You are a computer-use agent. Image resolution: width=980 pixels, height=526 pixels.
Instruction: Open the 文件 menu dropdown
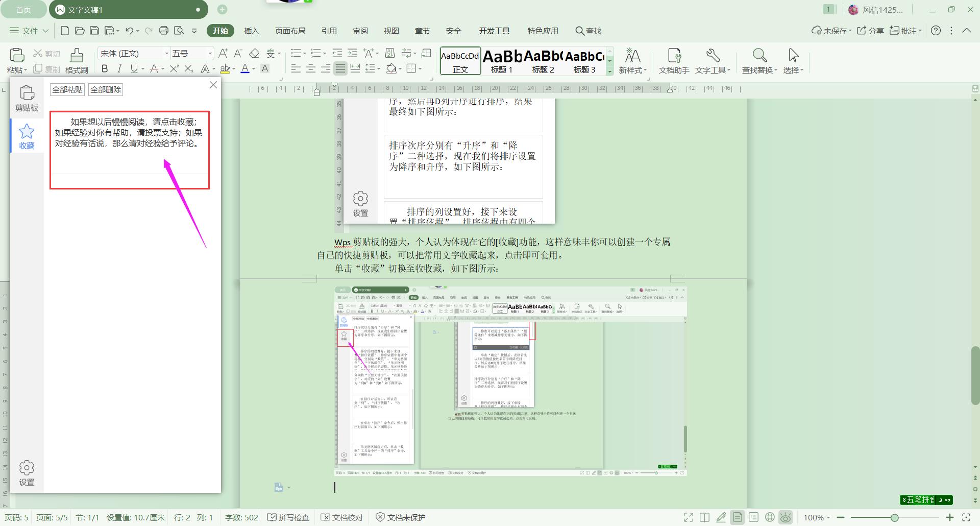point(29,31)
